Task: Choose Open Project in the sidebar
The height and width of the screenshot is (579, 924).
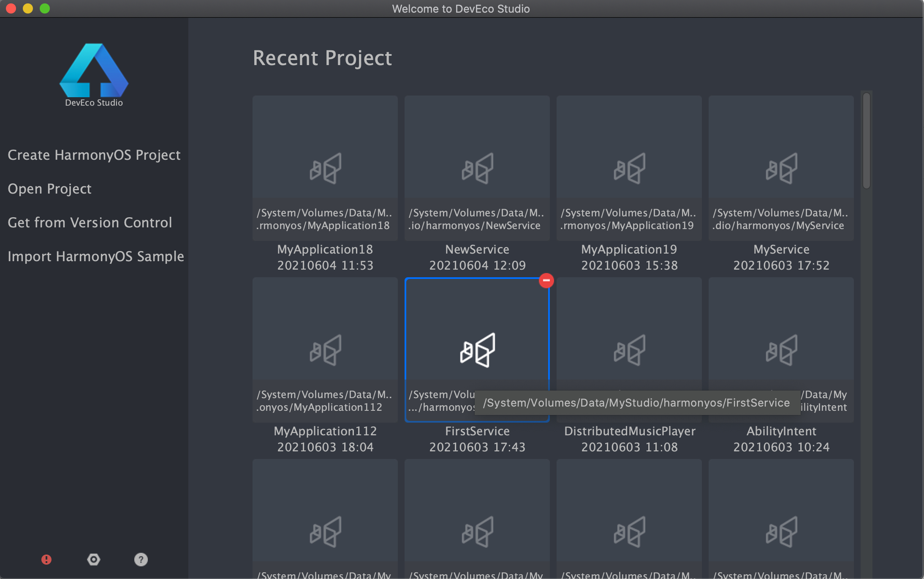Action: point(49,189)
